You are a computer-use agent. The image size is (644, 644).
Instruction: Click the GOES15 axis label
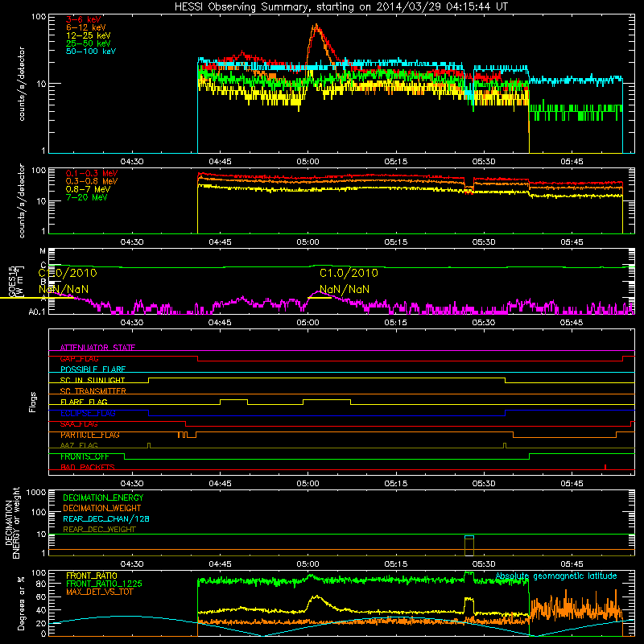tap(12, 281)
